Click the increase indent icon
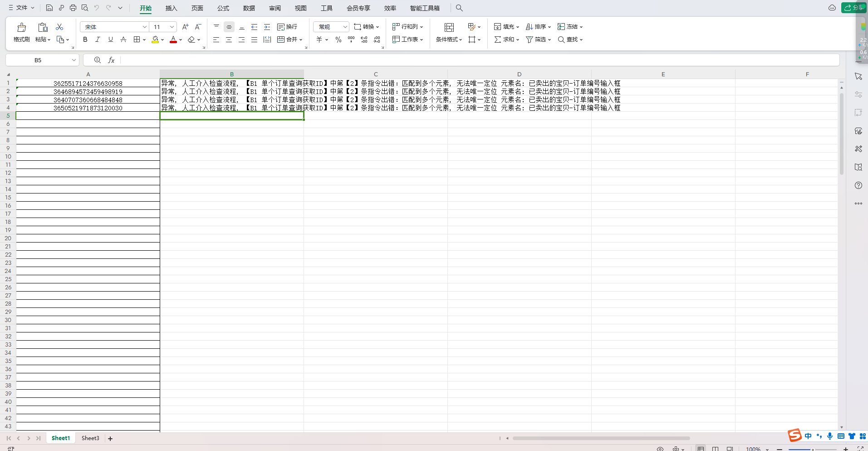The height and width of the screenshot is (451, 868). 267,27
